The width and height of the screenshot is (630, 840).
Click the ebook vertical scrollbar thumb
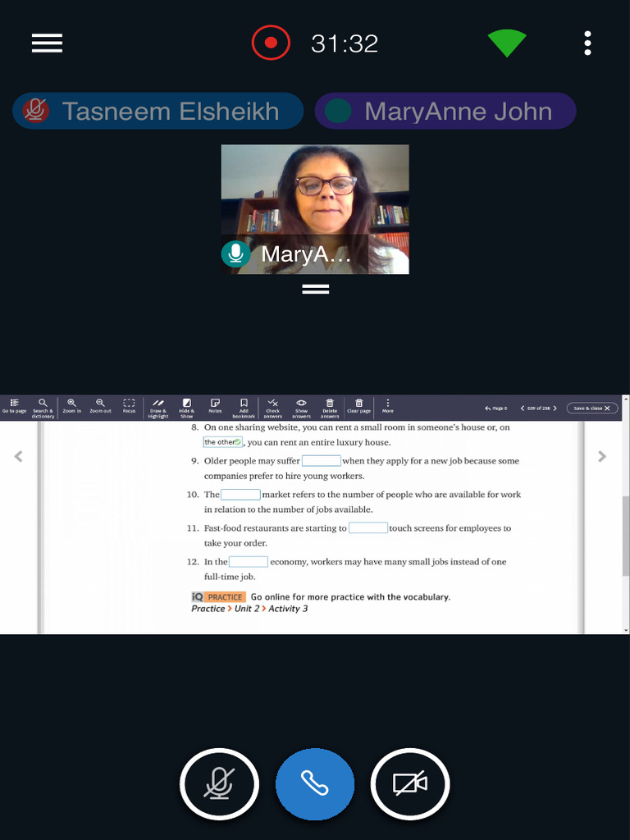(x=626, y=536)
